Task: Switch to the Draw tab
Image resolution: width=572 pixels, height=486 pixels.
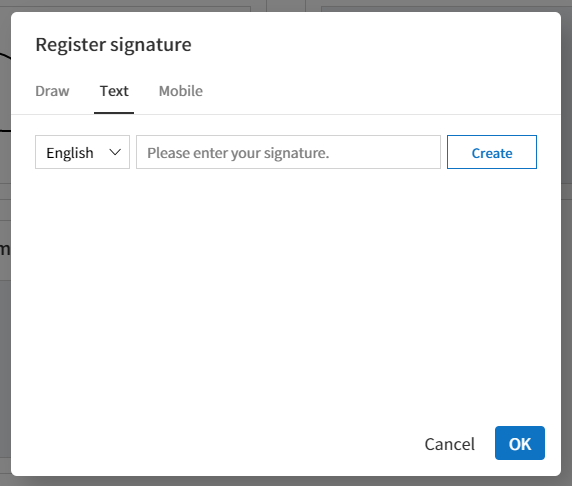Action: [x=52, y=91]
